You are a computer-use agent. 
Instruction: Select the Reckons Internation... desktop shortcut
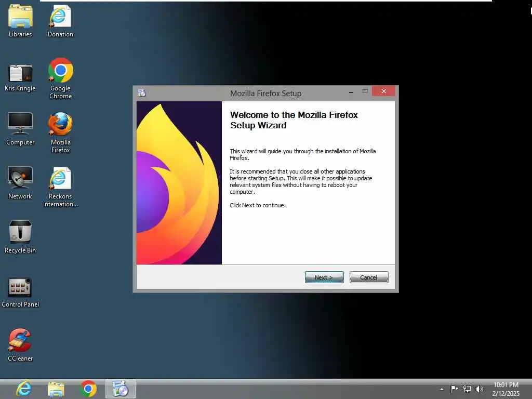coord(60,187)
